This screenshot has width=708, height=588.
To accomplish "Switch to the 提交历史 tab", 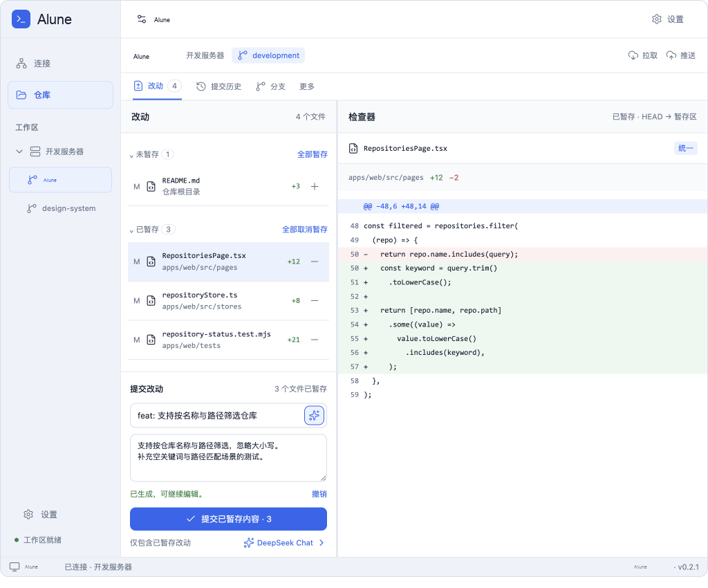I will [x=219, y=86].
